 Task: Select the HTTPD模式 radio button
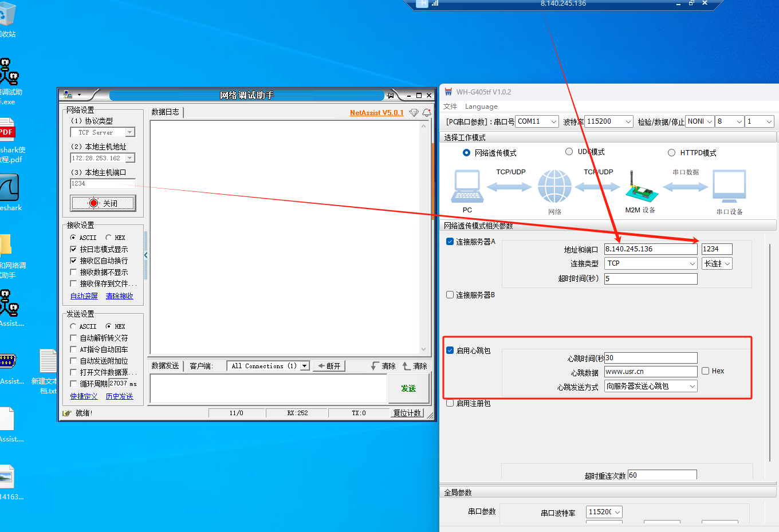671,153
